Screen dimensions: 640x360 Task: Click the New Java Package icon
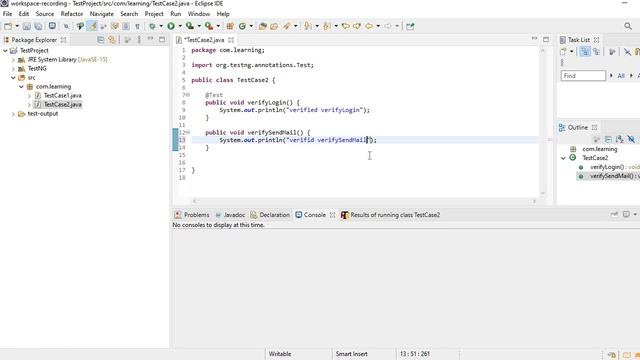coord(230,26)
